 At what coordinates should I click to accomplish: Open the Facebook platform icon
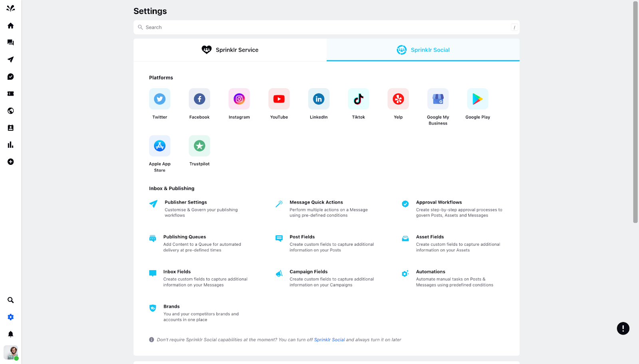(x=199, y=99)
